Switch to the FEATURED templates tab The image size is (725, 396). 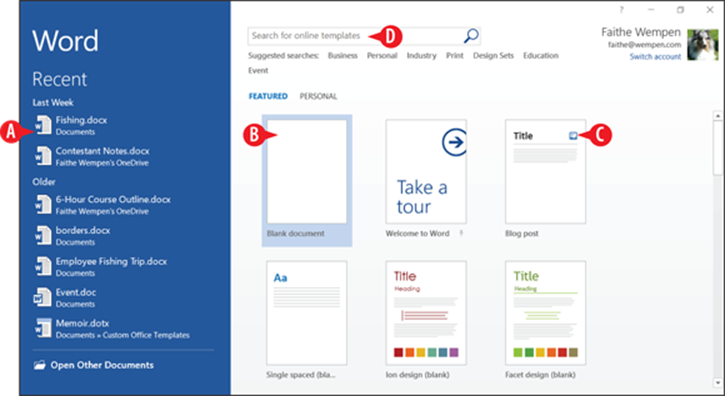(x=268, y=96)
